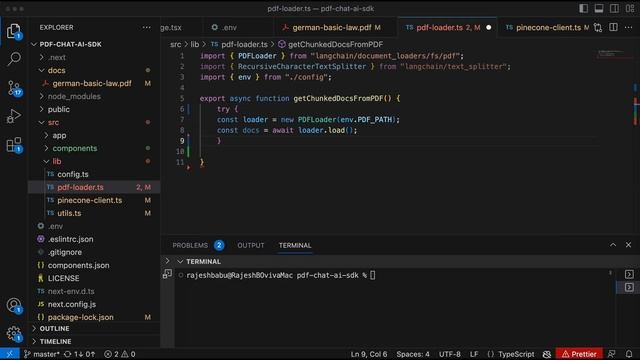The width and height of the screenshot is (640, 360).
Task: Click the Prettier status bar item
Action: [x=579, y=354]
